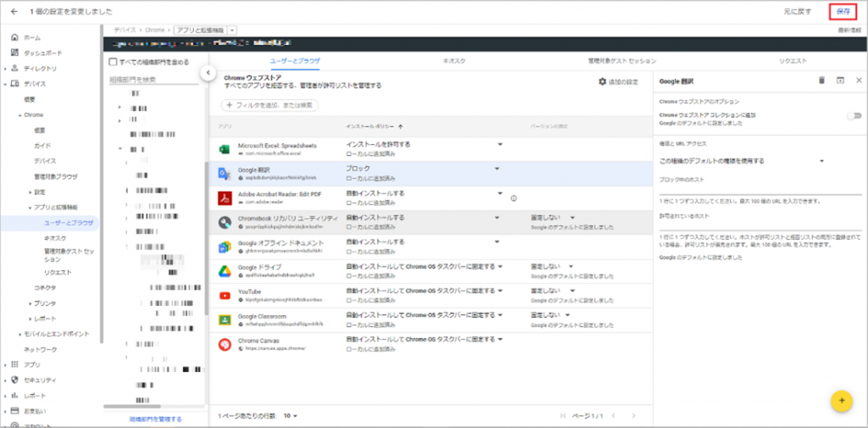Open ダッシュボード in the sidebar
Viewport: 868px width, 428px height.
(x=42, y=53)
